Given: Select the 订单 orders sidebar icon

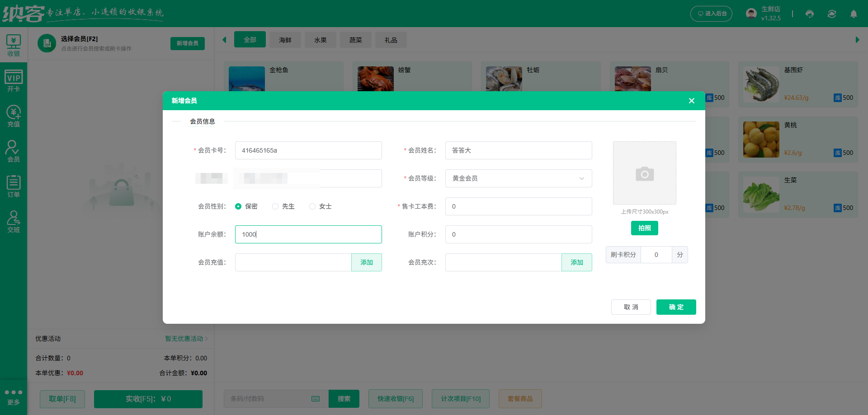Looking at the screenshot, I should click(14, 186).
